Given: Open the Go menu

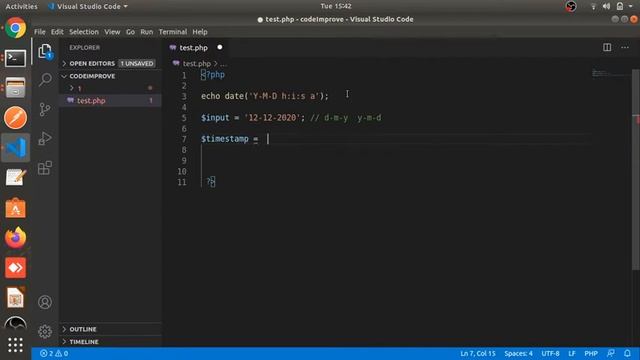Looking at the screenshot, I should [130, 32].
